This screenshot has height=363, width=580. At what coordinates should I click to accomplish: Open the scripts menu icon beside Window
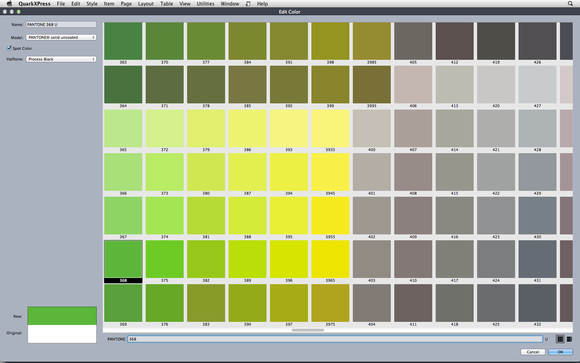click(x=248, y=4)
